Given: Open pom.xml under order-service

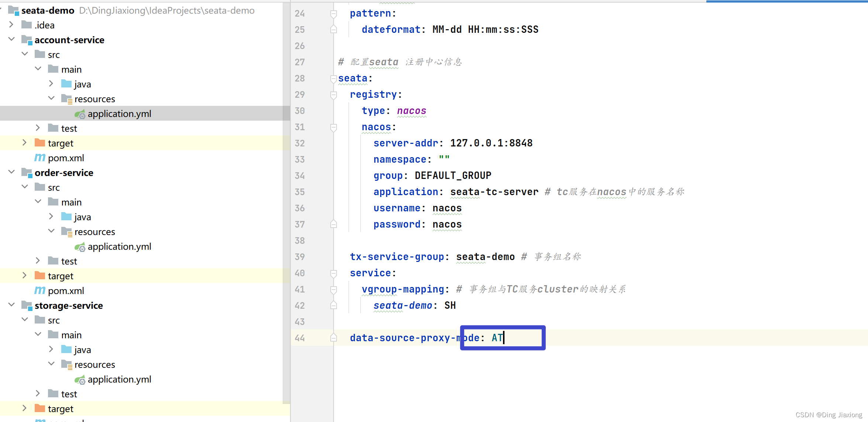Looking at the screenshot, I should pos(66,291).
